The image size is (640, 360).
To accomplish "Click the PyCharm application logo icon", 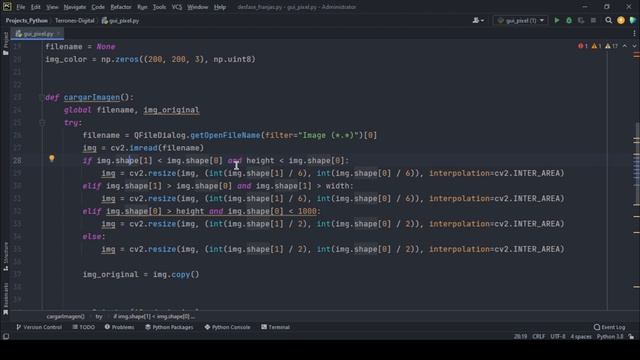I will [x=7, y=7].
